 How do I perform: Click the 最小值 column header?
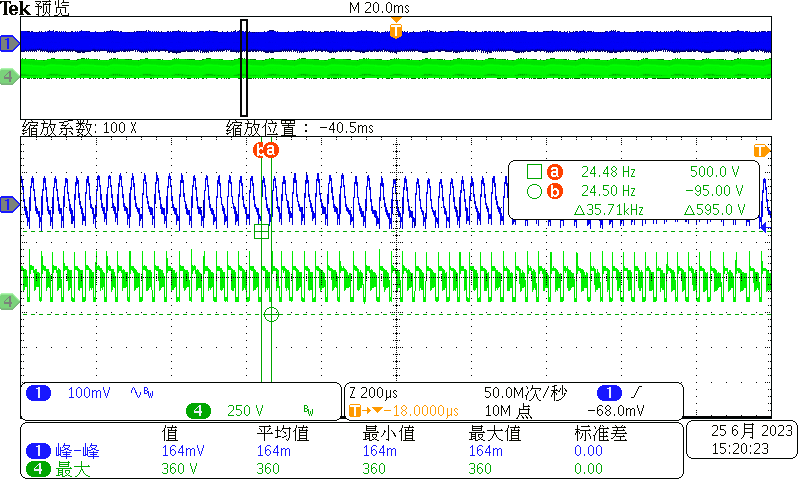tap(389, 434)
